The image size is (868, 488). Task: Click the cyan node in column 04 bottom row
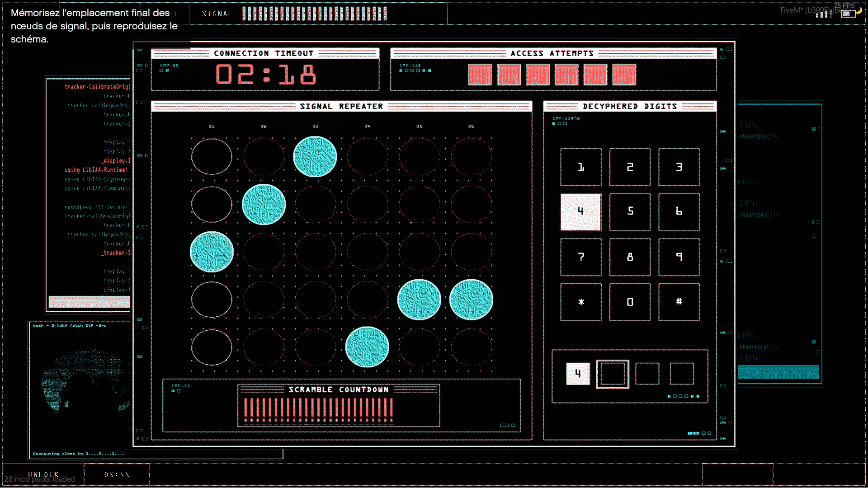(367, 347)
